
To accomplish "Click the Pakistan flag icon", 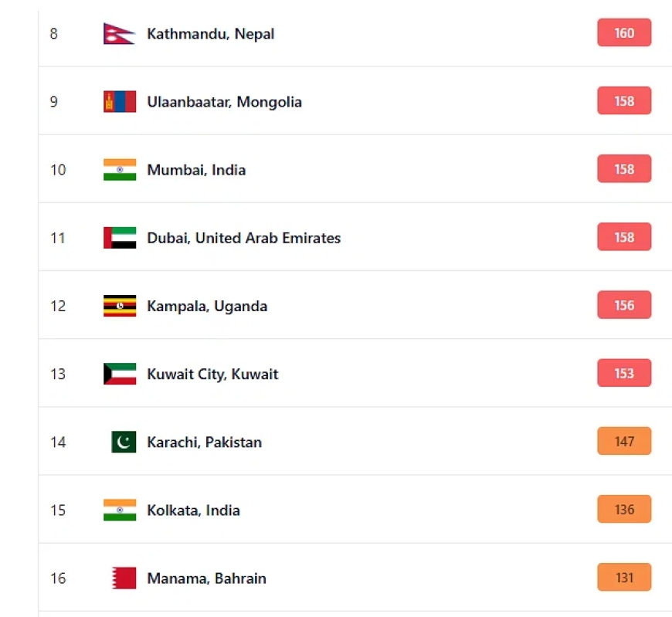I will click(124, 442).
